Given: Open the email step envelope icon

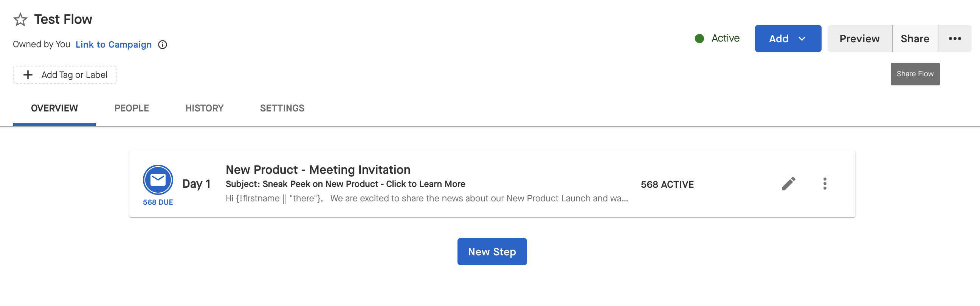Looking at the screenshot, I should (158, 180).
